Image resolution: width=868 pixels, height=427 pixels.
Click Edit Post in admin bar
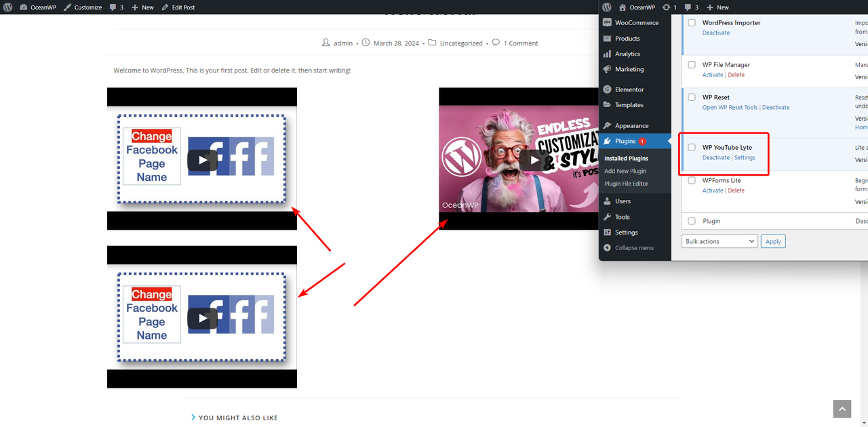[x=178, y=7]
